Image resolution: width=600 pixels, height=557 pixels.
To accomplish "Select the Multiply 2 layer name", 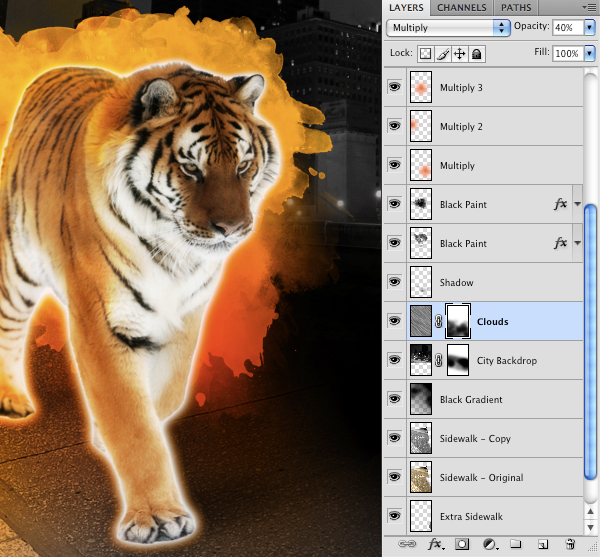I will (x=461, y=127).
